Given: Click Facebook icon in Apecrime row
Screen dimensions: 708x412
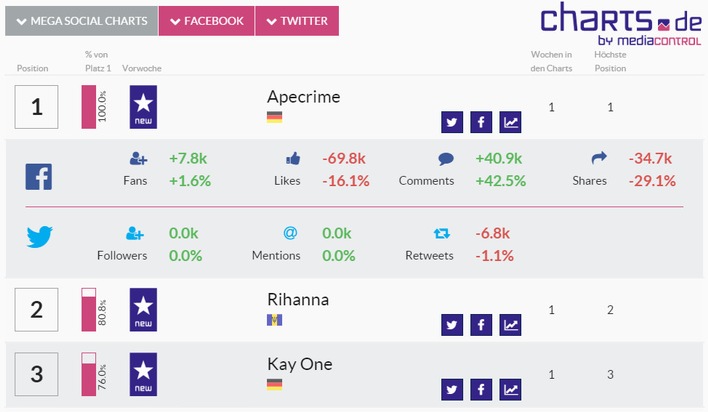Looking at the screenshot, I should pyautogui.click(x=481, y=123).
